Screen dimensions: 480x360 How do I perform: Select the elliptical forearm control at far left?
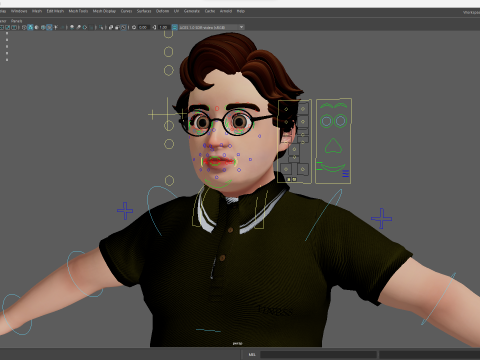[x=17, y=314]
